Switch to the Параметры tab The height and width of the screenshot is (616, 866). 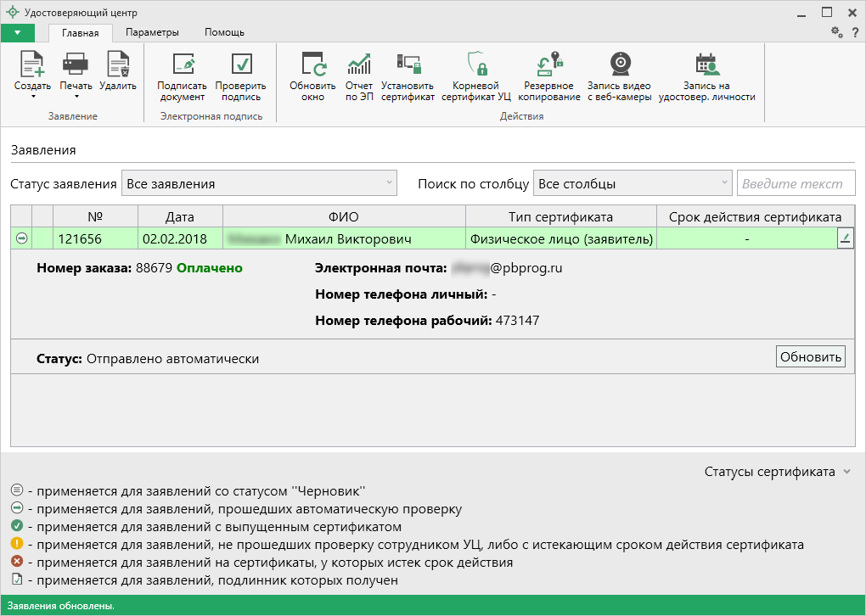pyautogui.click(x=152, y=32)
